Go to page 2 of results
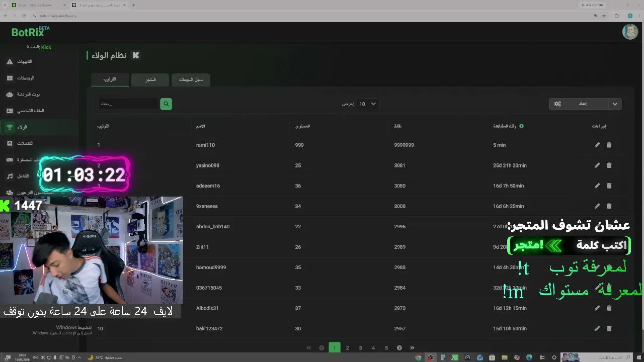The image size is (644, 362). tap(347, 347)
